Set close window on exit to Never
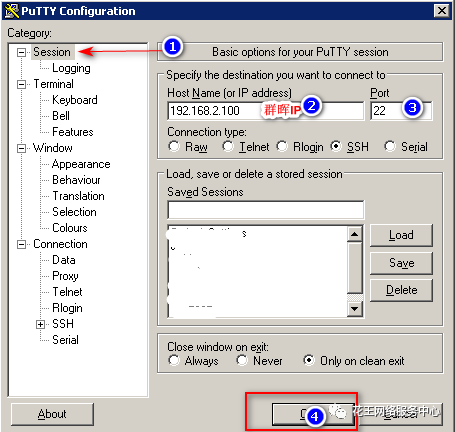455x432 pixels. (x=242, y=360)
